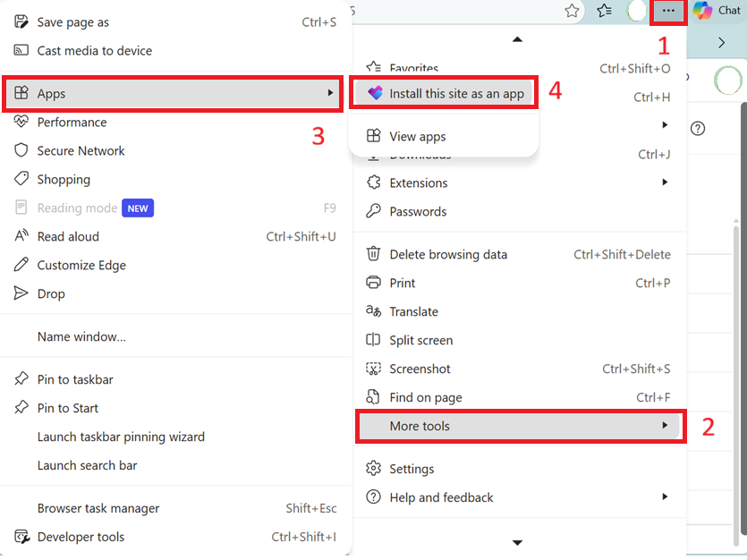This screenshot has height=560, width=747.
Task: Click the Split screen icon
Action: pos(373,340)
